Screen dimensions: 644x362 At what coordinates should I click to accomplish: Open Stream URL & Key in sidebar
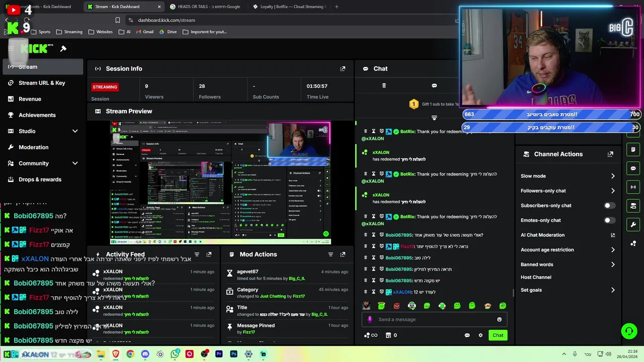(42, 83)
